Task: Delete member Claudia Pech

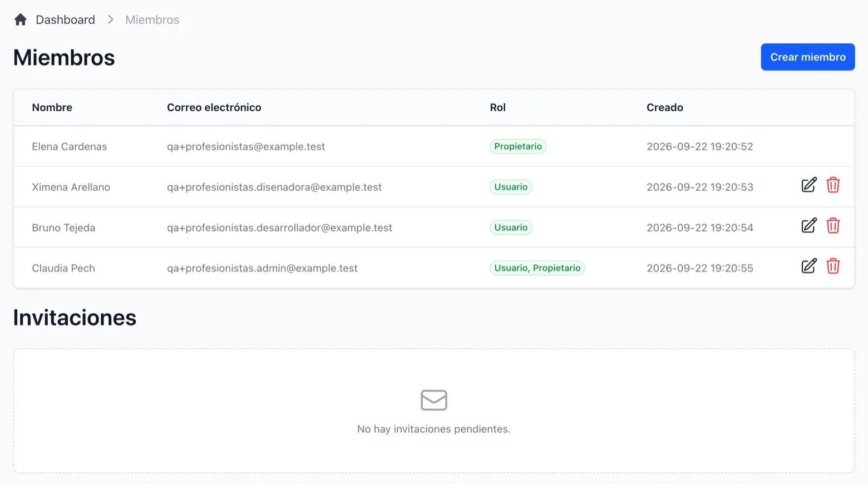Action: pyautogui.click(x=833, y=266)
